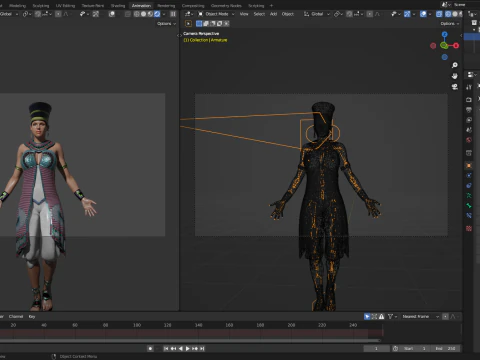Image resolution: width=480 pixels, height=360 pixels.
Task: Open the Object Data properties tab
Action: 469,195
